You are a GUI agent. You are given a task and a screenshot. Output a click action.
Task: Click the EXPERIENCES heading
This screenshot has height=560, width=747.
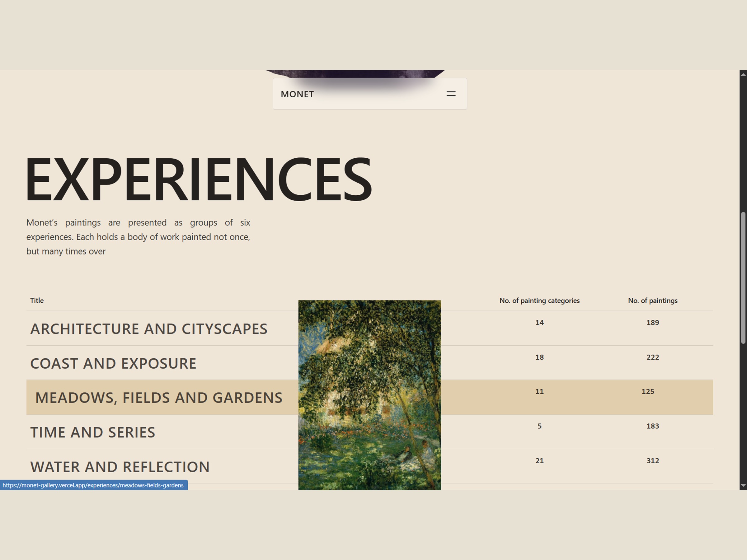pos(199,179)
